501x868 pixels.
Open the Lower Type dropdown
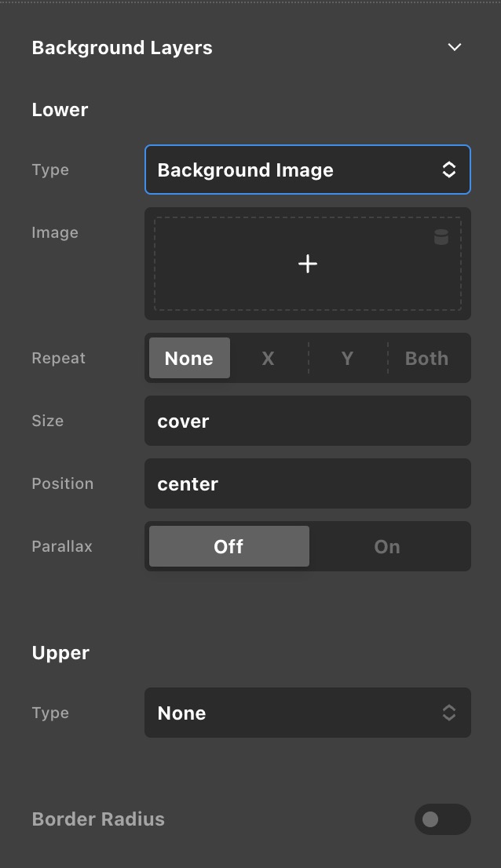307,170
